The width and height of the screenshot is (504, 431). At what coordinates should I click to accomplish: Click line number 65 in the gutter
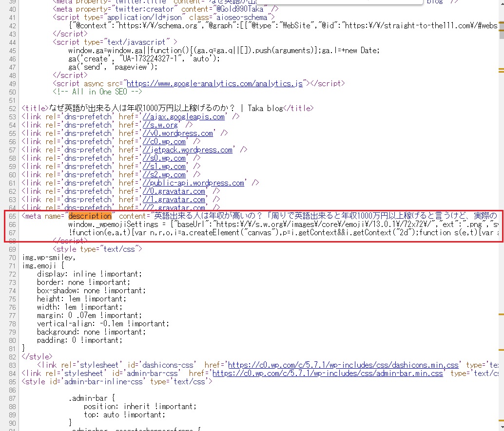coord(12,216)
